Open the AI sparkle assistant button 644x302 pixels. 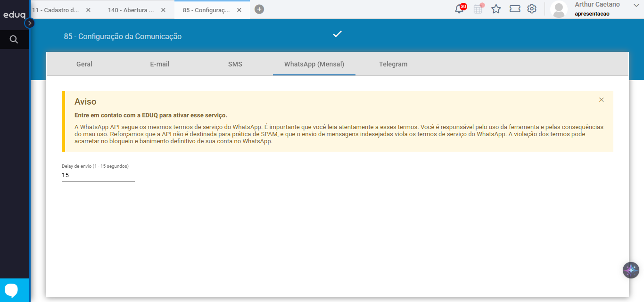click(631, 270)
